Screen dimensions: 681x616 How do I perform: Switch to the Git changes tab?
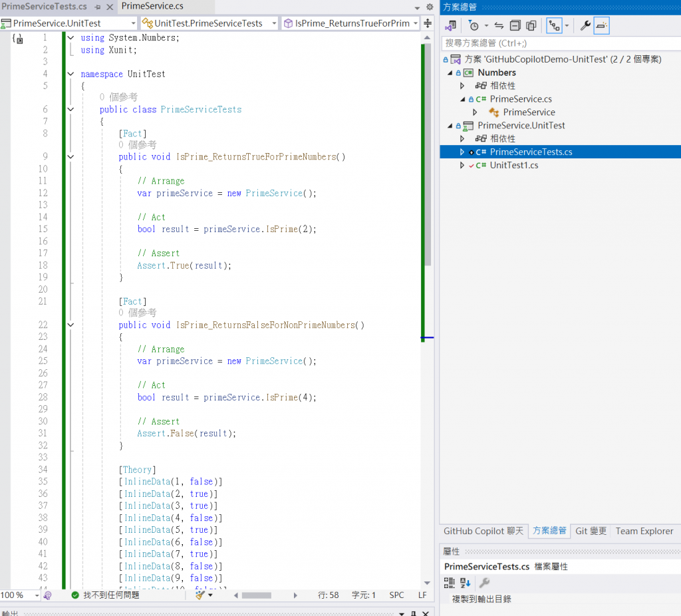point(591,532)
